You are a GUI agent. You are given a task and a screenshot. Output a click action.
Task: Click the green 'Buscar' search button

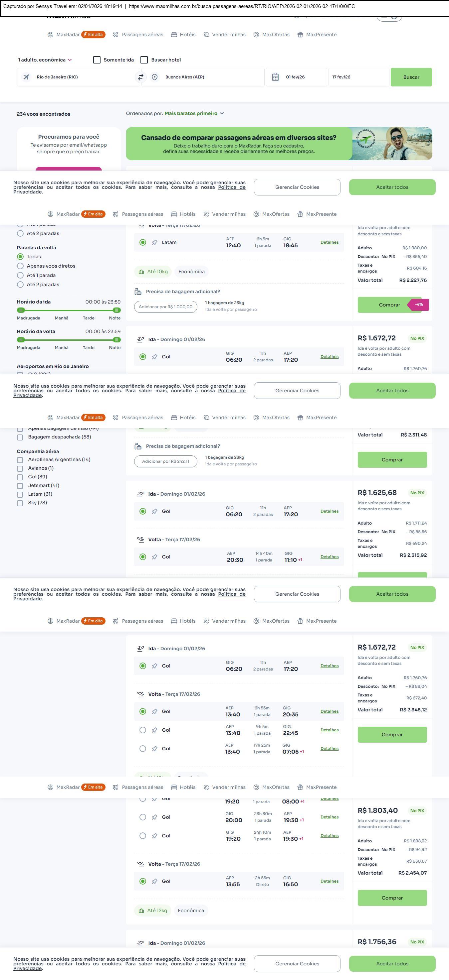pos(411,77)
